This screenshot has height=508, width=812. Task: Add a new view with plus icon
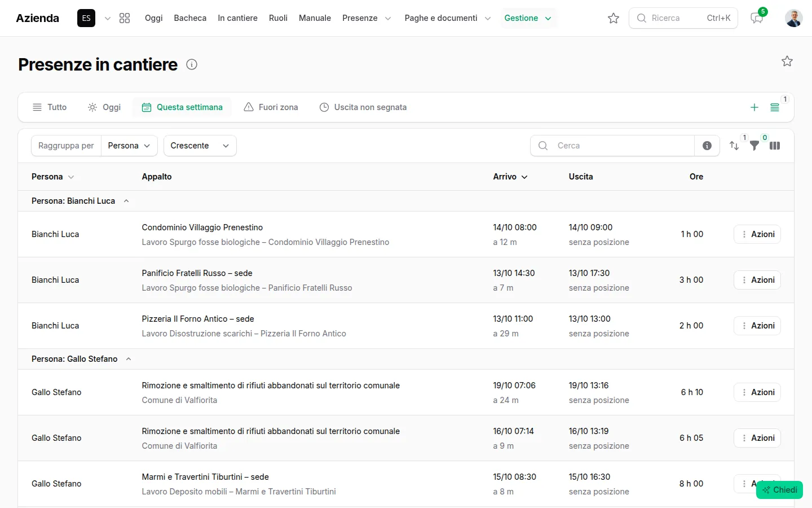click(x=754, y=107)
